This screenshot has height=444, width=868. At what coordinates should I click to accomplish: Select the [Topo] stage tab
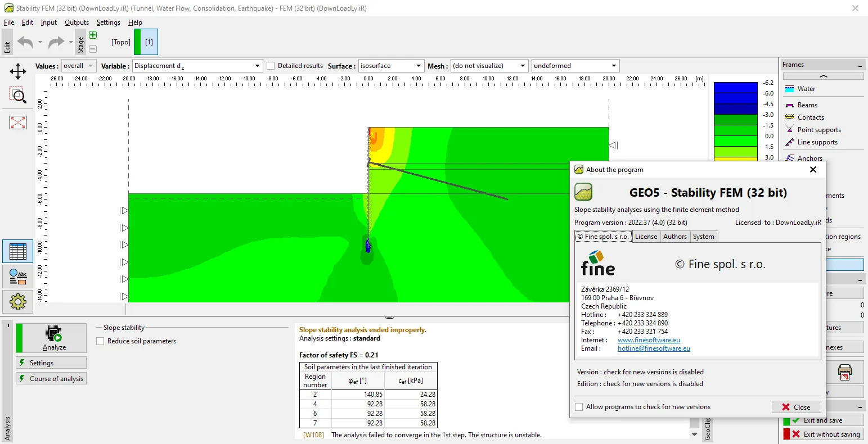[x=121, y=42]
